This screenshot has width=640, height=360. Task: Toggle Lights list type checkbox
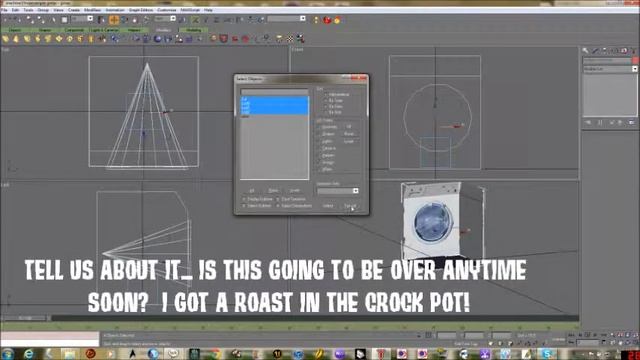point(325,141)
